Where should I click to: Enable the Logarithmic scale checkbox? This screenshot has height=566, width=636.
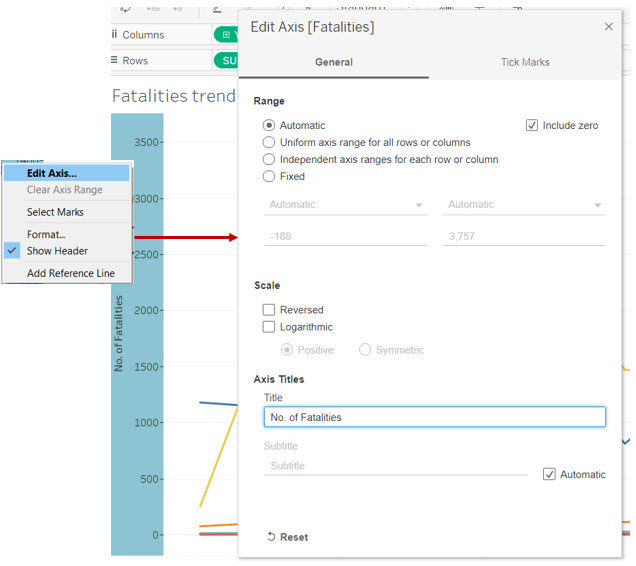coord(269,327)
